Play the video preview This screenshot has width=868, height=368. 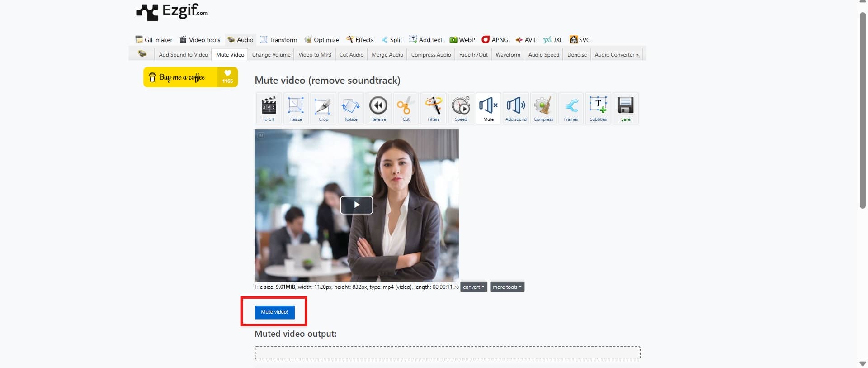pos(356,205)
